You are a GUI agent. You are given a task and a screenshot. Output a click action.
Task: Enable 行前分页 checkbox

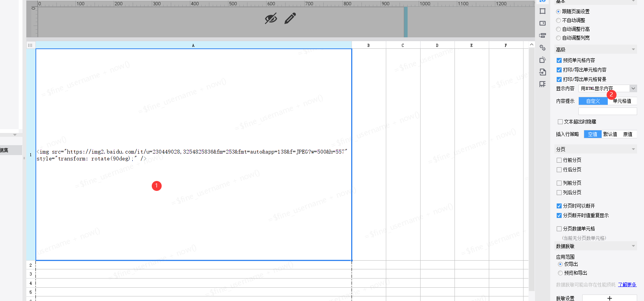click(559, 160)
